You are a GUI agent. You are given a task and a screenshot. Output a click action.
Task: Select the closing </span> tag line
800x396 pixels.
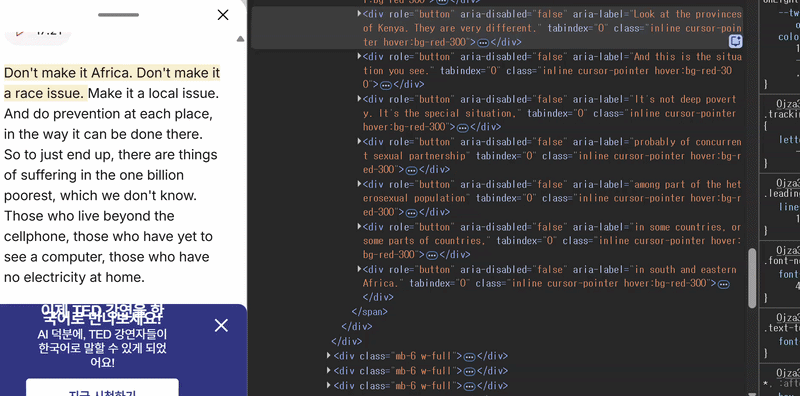click(369, 311)
